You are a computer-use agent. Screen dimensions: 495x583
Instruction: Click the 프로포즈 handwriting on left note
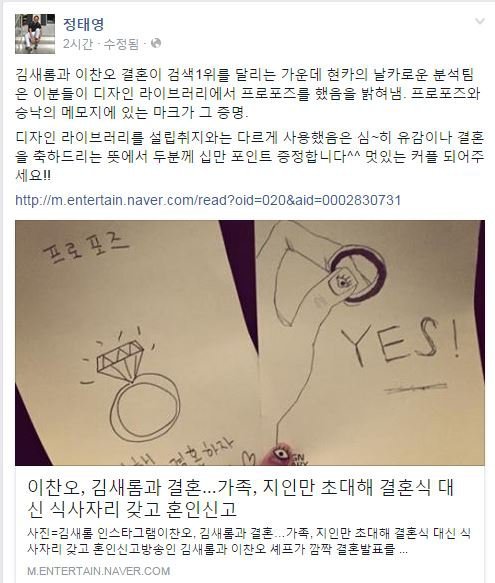tap(86, 246)
